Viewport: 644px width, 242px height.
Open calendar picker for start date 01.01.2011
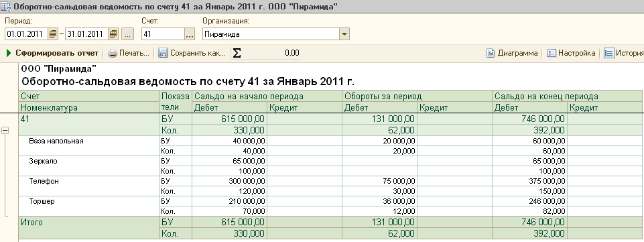click(x=52, y=34)
